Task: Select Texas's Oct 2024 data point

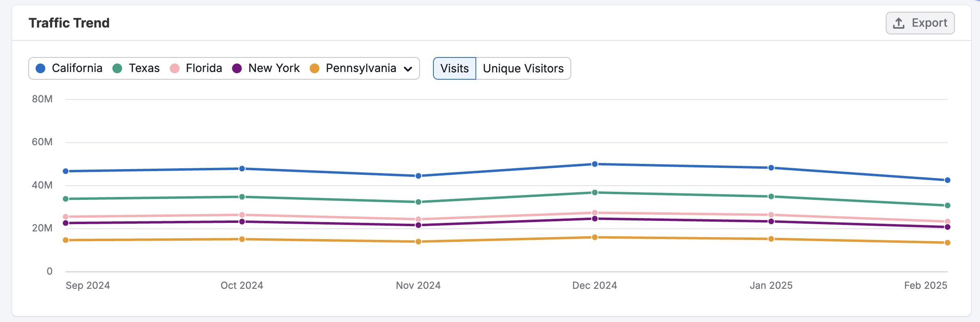Action: [x=241, y=196]
